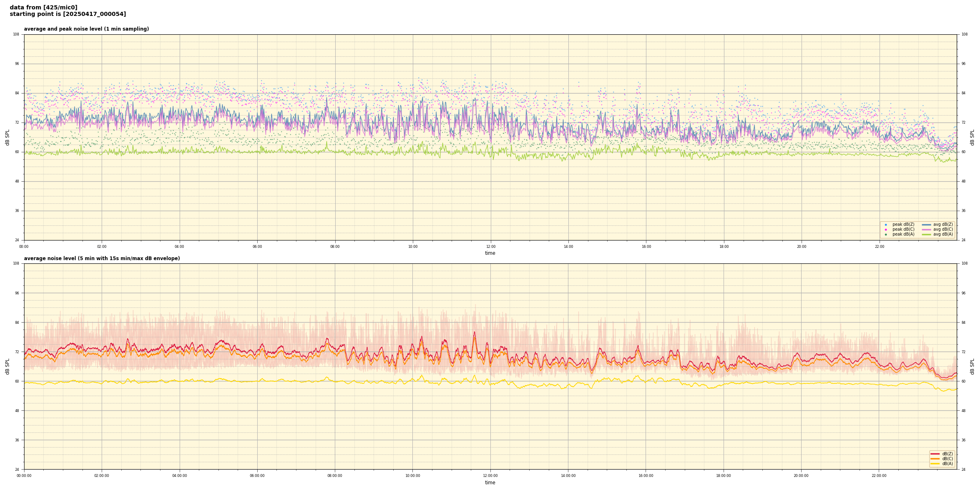Click the 22:00 tick on the upper time axis
The height and width of the screenshot is (490, 980).
[879, 247]
